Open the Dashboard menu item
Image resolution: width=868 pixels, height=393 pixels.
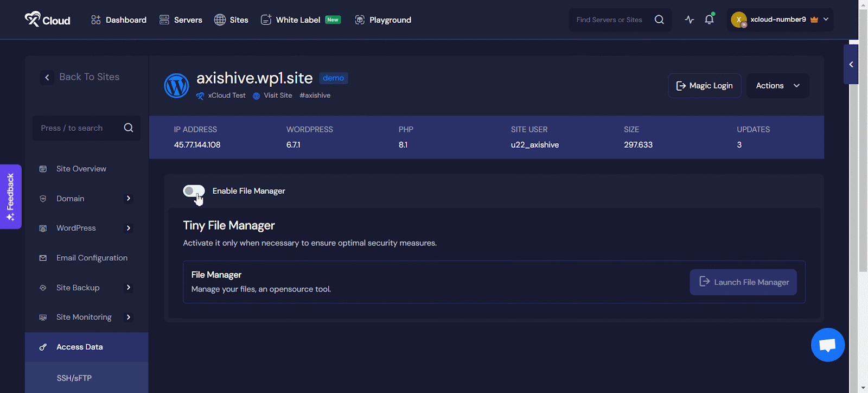pyautogui.click(x=119, y=20)
